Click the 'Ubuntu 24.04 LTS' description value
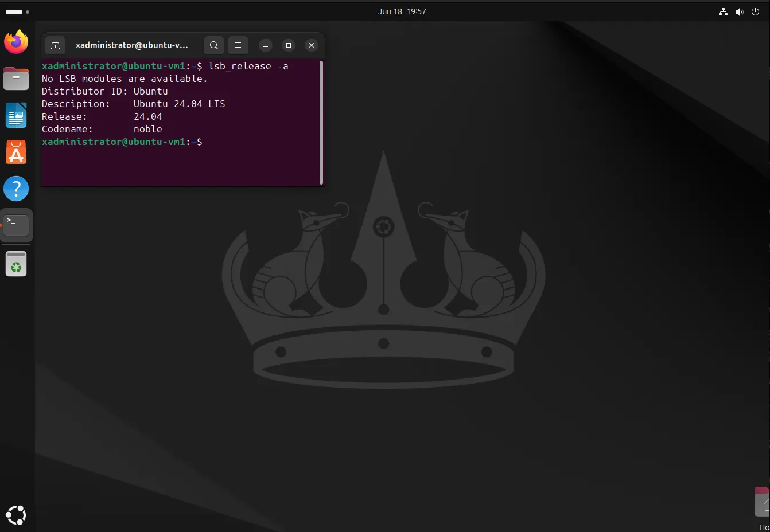The height and width of the screenshot is (532, 770). [x=180, y=104]
